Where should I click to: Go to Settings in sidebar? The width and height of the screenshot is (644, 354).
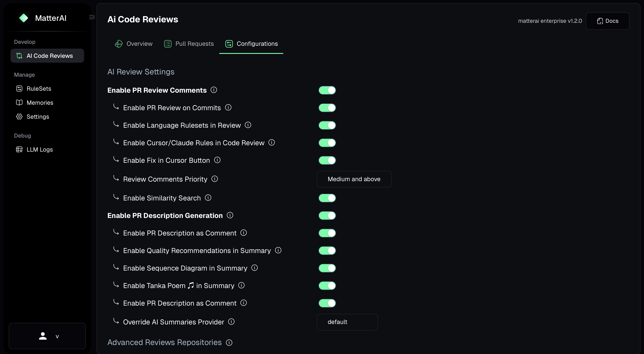(x=38, y=117)
